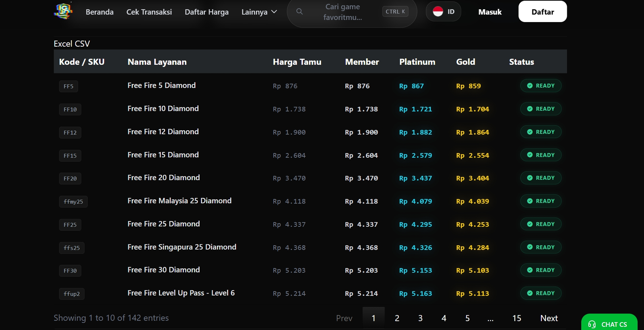Screen dimensions: 644x330
Task: Expand the Lainnya dropdown menu
Action: 259,12
